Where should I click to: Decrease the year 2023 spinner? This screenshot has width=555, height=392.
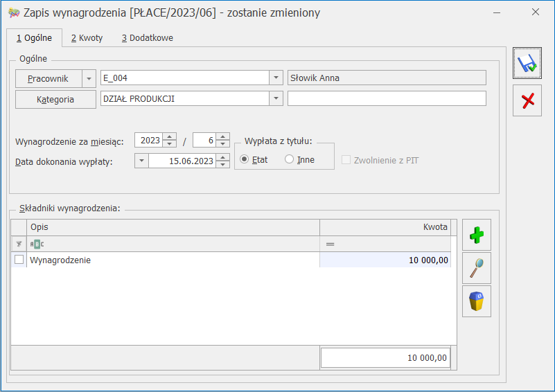point(170,143)
